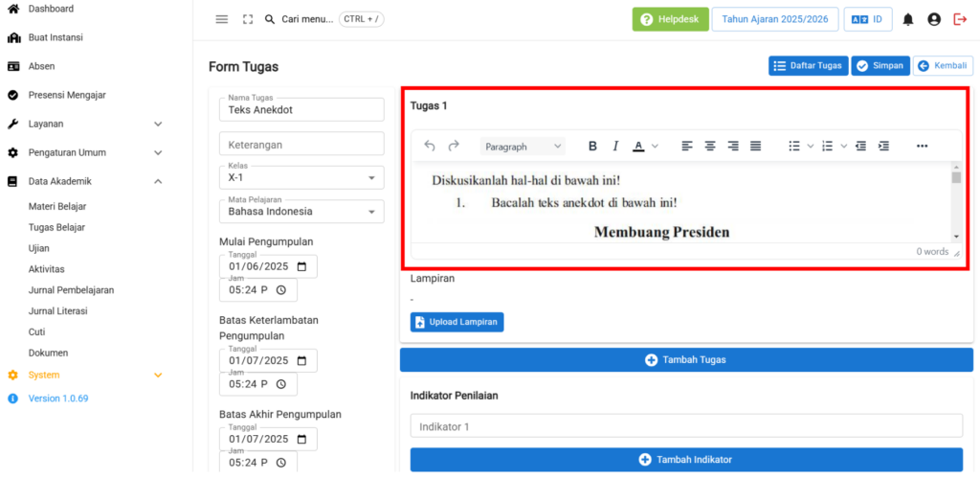Expand the System sidebar menu
Image resolution: width=980 pixels, height=479 pixels.
pos(158,376)
